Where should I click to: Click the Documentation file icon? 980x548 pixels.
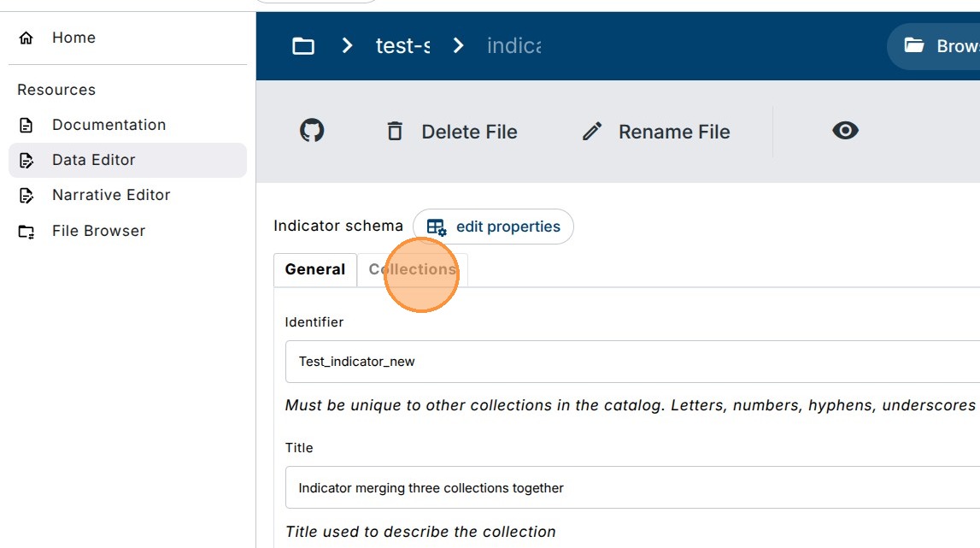26,125
